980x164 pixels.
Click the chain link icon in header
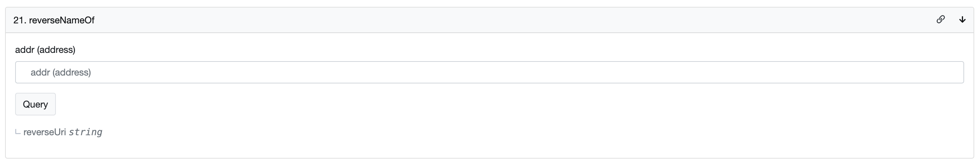pyautogui.click(x=940, y=19)
